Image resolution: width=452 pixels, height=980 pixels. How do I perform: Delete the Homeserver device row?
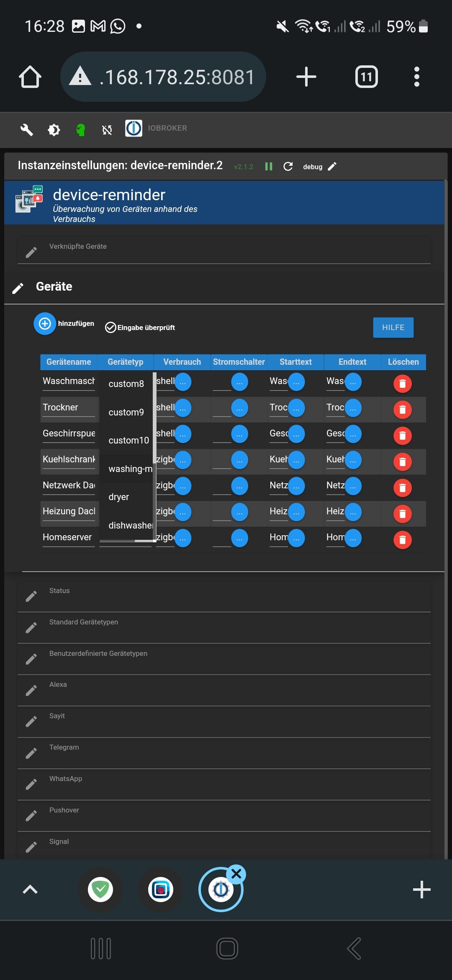(x=403, y=539)
